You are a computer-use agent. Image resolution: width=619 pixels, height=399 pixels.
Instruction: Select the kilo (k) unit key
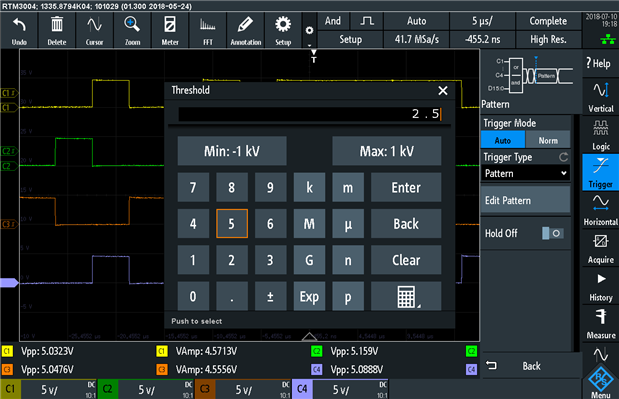pyautogui.click(x=309, y=187)
